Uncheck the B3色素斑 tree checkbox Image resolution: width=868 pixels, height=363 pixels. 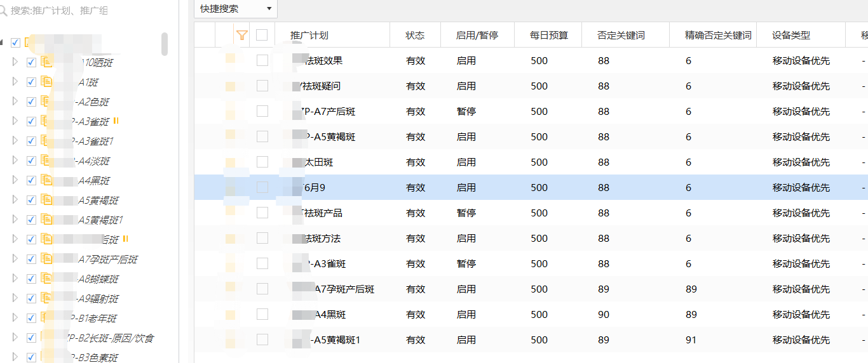click(x=31, y=358)
